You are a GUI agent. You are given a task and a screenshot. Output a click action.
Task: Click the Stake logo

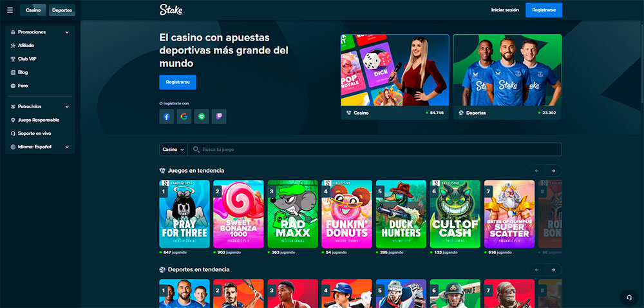coord(171,10)
